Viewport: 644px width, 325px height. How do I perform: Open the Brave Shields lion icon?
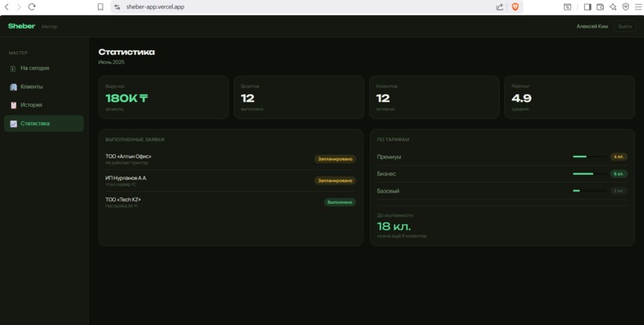pos(515,6)
